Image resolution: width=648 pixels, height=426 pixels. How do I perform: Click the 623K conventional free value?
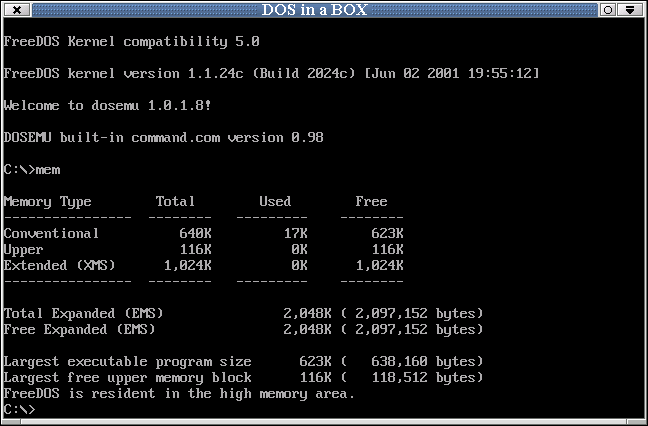point(387,233)
